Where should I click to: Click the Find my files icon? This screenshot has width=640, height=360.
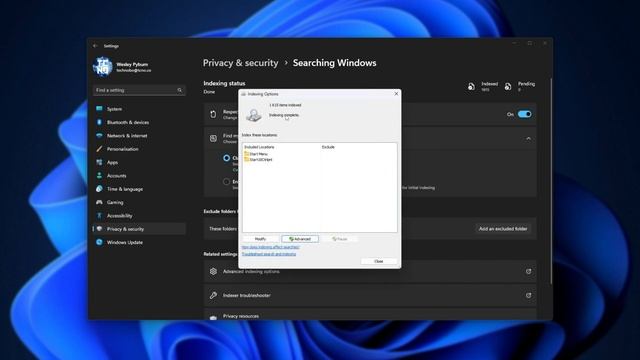coord(213,138)
